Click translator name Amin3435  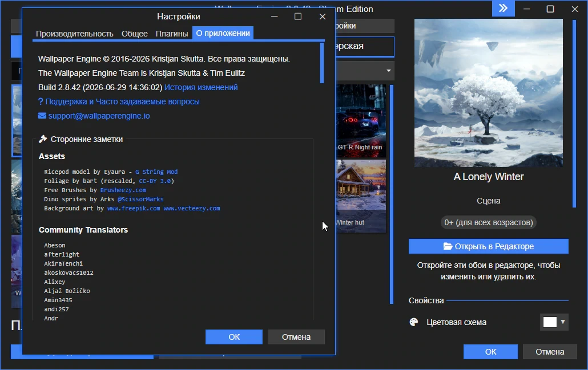click(58, 300)
